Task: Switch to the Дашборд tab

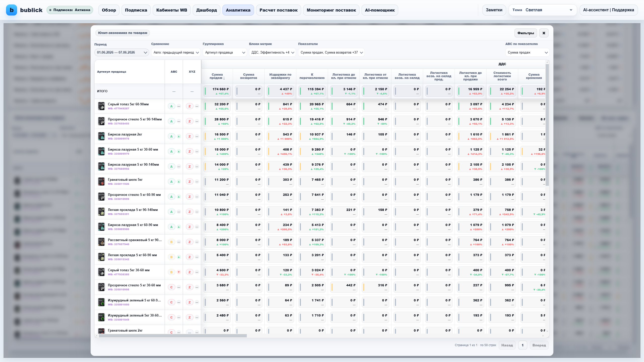Action: coord(207,10)
